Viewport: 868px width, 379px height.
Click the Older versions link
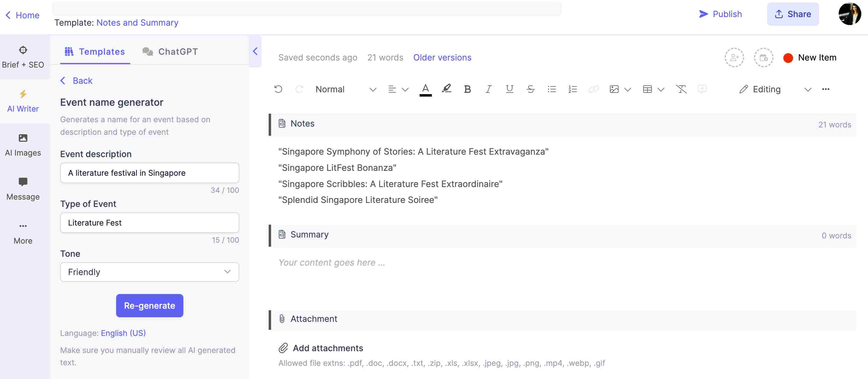(442, 57)
